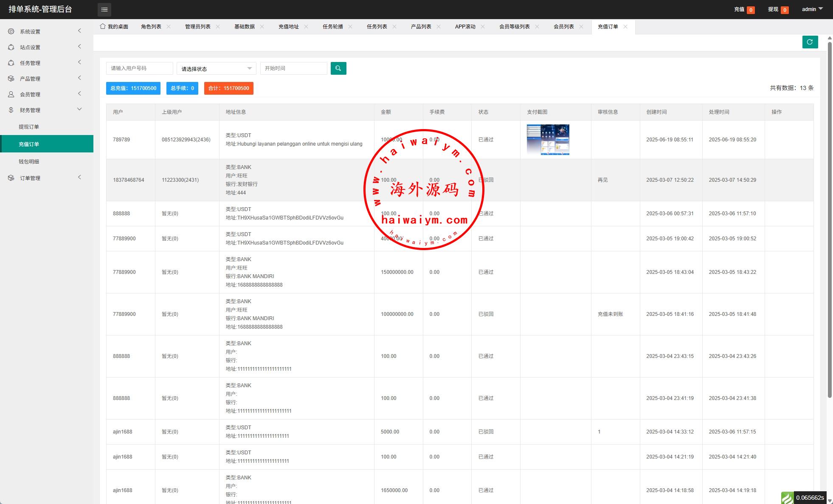The width and height of the screenshot is (833, 504).
Task: Open the payment screenshot thumbnail
Action: [548, 140]
